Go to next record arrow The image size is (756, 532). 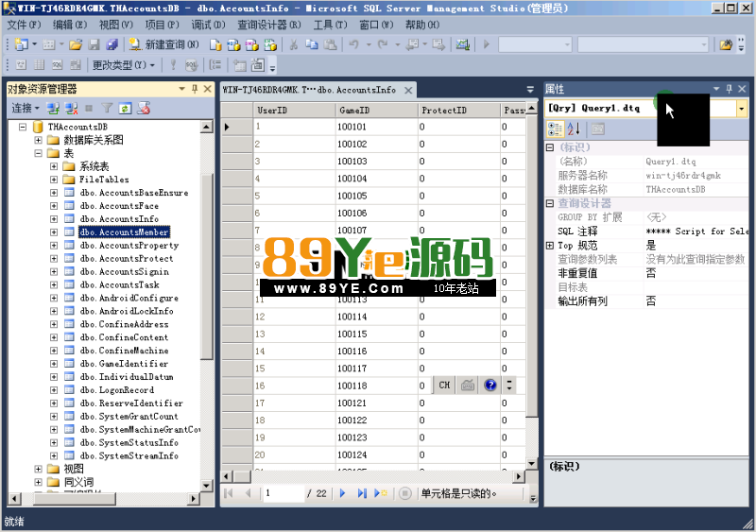pos(343,493)
